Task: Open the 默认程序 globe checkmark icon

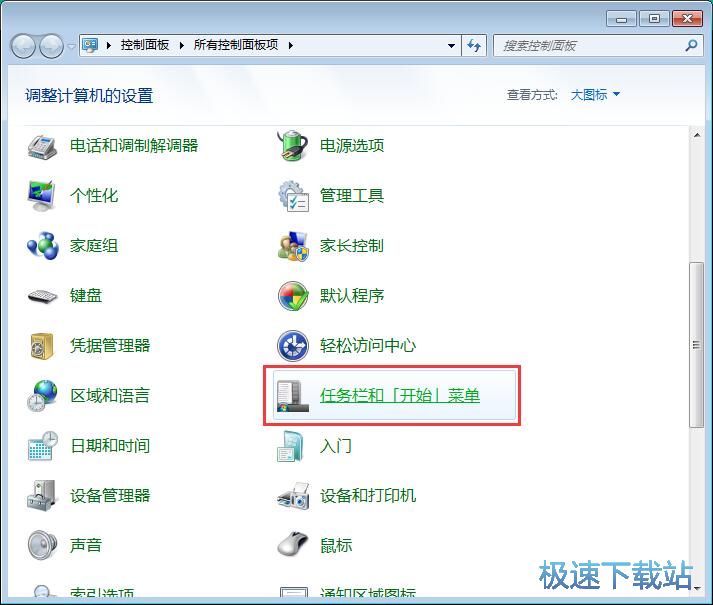Action: pos(293,296)
